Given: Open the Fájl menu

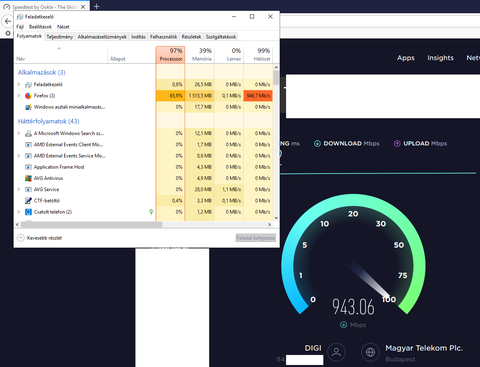Looking at the screenshot, I should click(20, 27).
